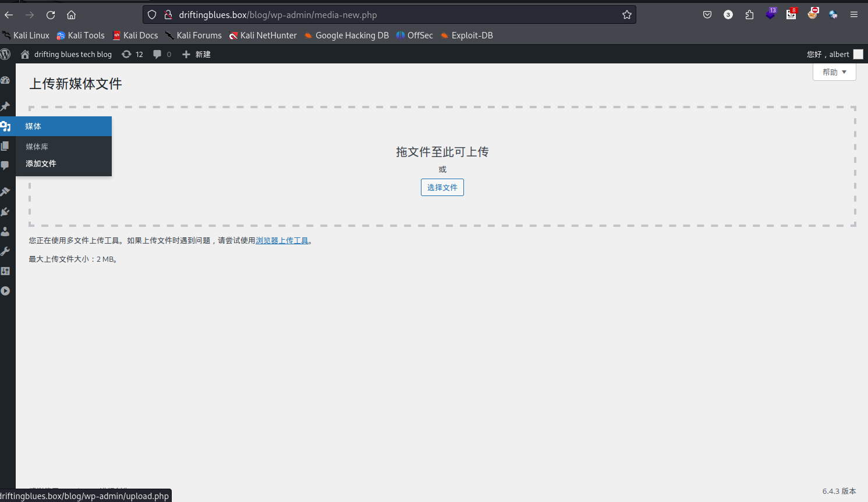Open the Users person sidebar icon

[5, 232]
